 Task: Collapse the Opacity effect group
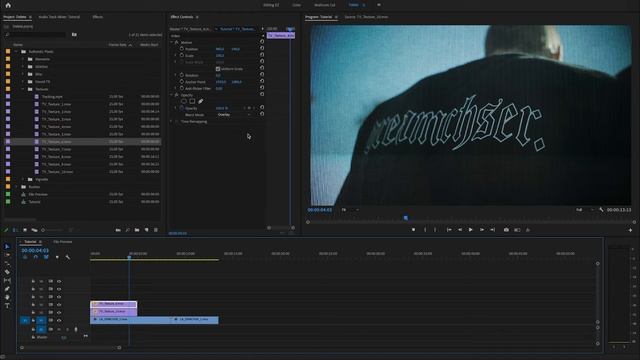[172, 95]
